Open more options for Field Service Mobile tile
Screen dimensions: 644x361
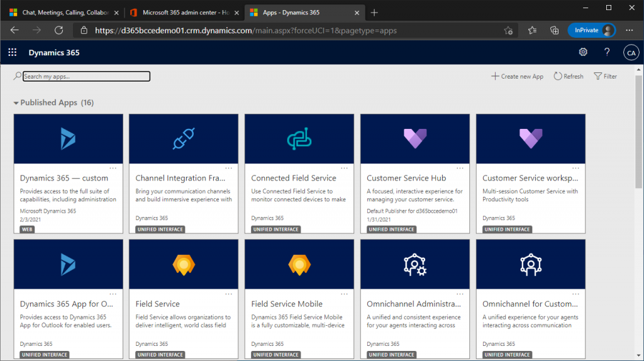[344, 294]
